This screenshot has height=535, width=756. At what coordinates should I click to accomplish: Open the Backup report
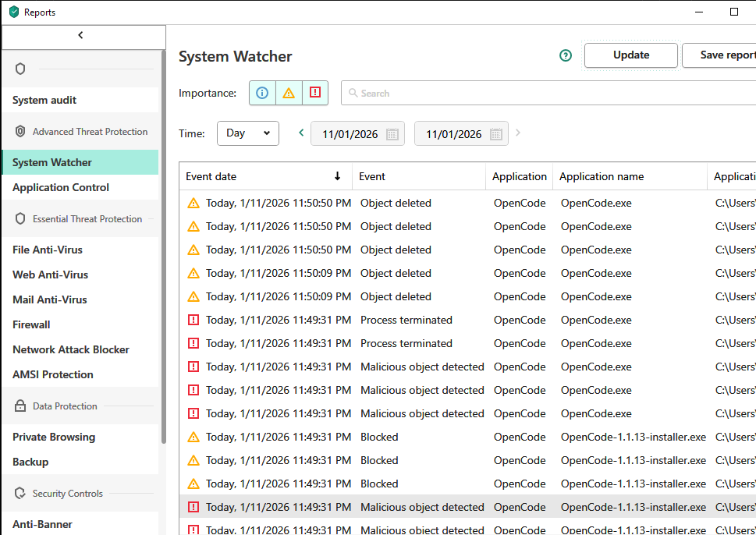80,462
